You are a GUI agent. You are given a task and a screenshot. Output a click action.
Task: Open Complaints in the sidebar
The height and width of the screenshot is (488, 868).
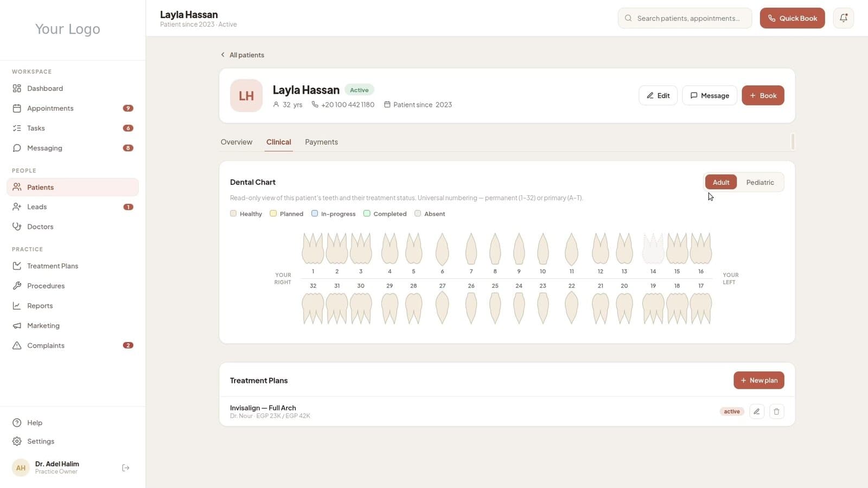[72, 345]
